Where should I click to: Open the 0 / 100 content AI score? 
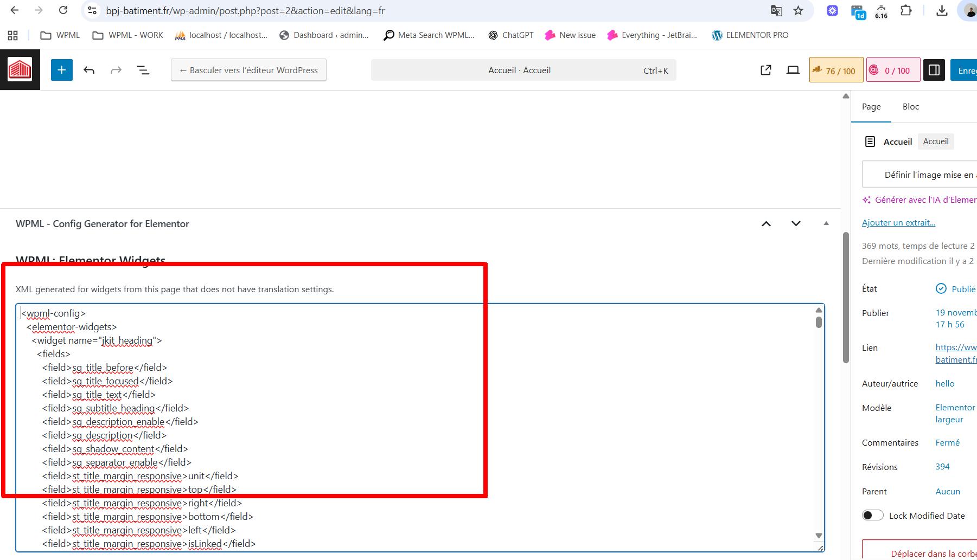893,70
